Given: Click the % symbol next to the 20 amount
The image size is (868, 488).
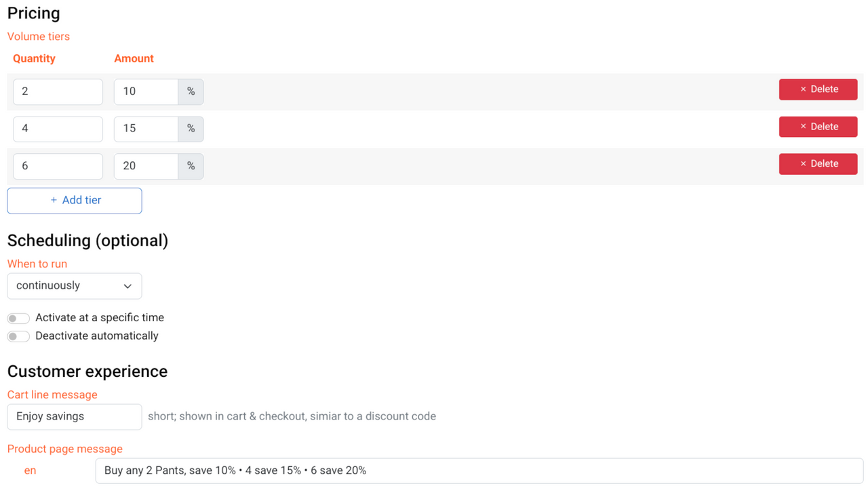Looking at the screenshot, I should click(x=191, y=165).
